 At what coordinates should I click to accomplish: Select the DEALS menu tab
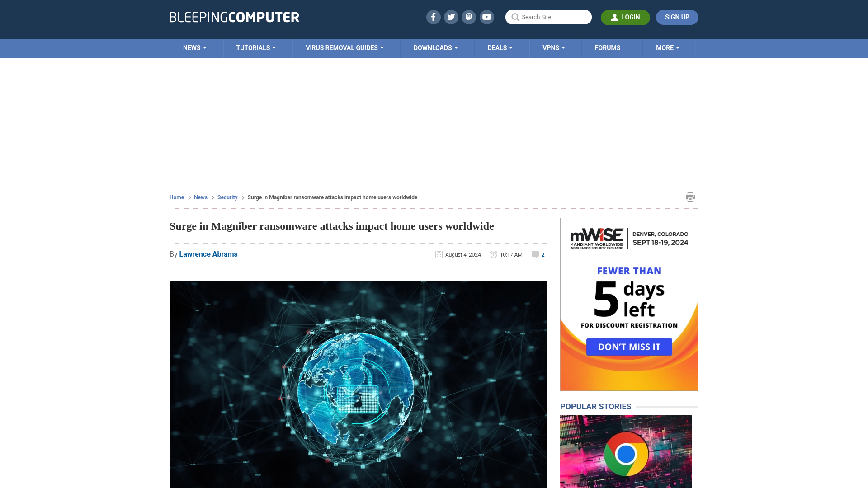click(500, 47)
